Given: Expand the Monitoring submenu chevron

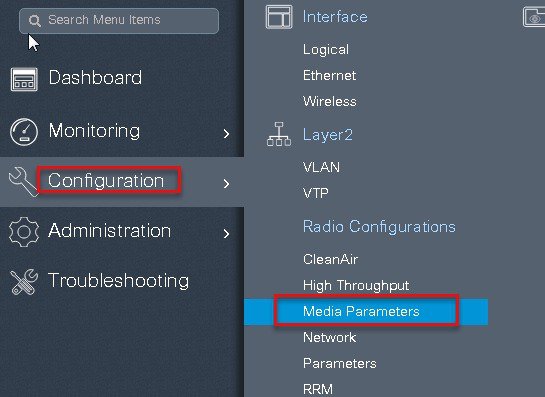Looking at the screenshot, I should (227, 133).
